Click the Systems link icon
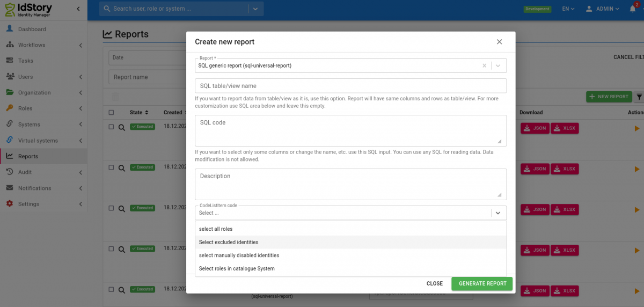This screenshot has width=644, height=307. [x=10, y=125]
